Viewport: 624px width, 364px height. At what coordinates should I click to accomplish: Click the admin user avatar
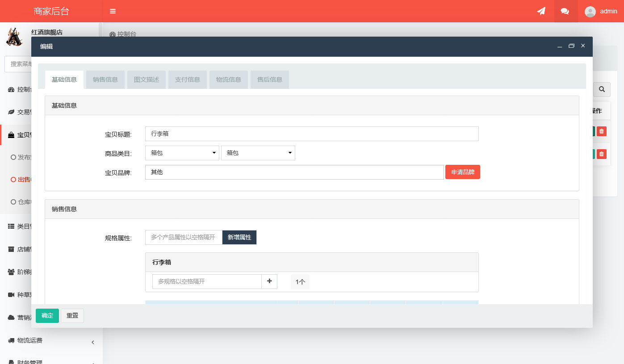tap(590, 12)
